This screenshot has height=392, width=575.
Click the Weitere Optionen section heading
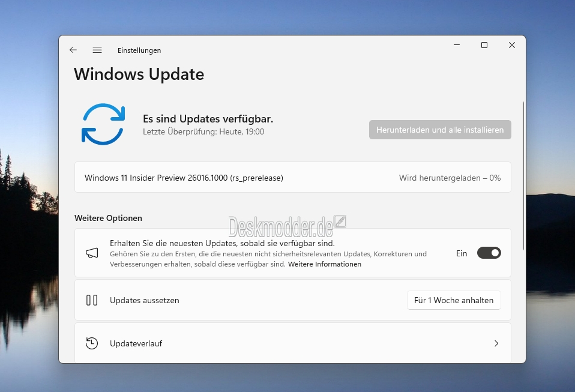coord(108,218)
